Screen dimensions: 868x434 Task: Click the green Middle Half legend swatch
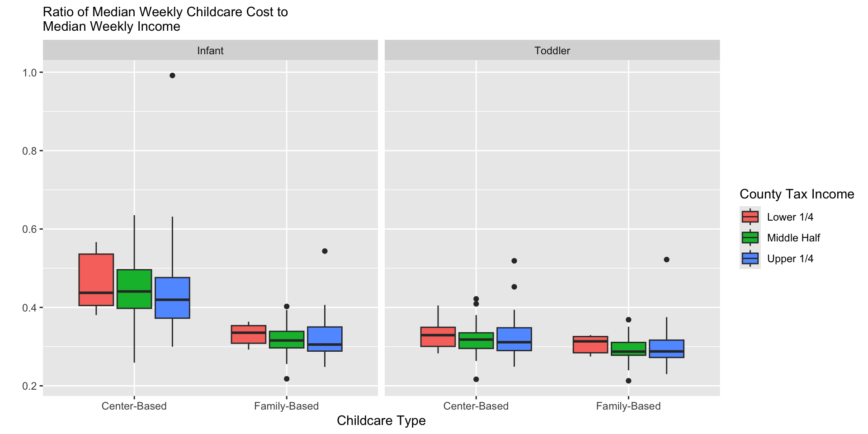(x=750, y=238)
